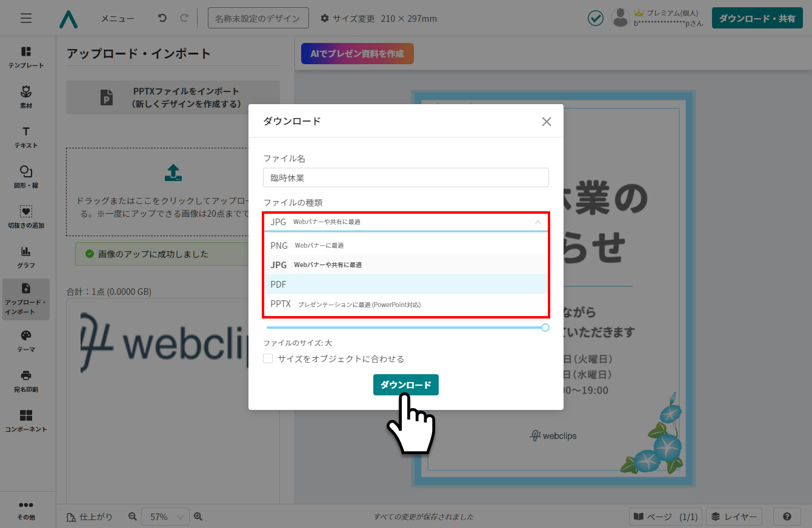Open the 図形・線 sidebar tool
This screenshot has height=528, width=812.
pos(26,177)
